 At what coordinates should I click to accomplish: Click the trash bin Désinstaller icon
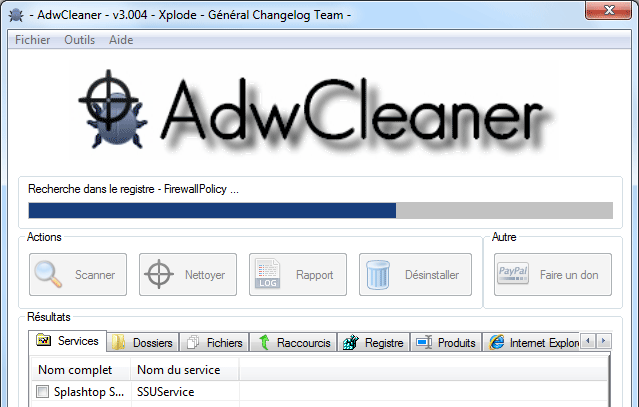(378, 275)
